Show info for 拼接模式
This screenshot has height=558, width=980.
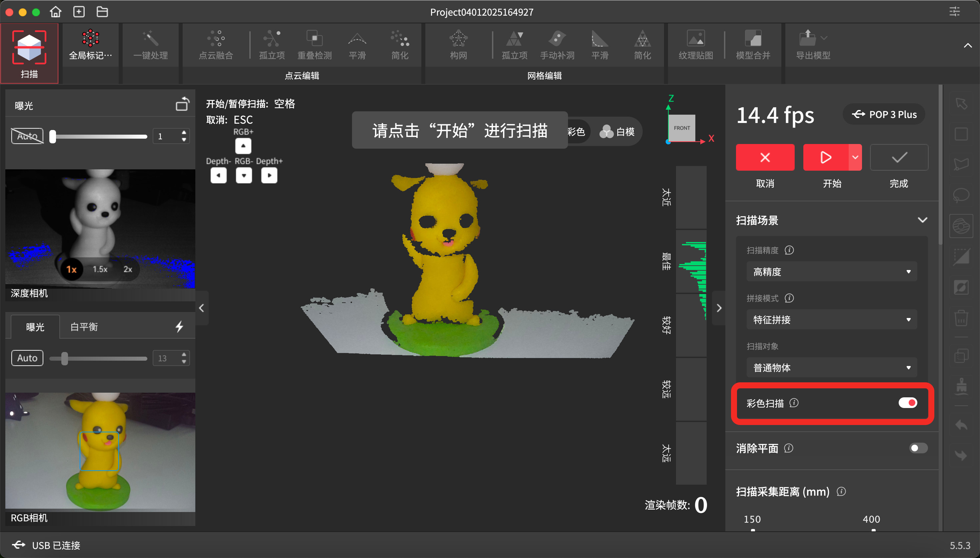click(x=789, y=298)
